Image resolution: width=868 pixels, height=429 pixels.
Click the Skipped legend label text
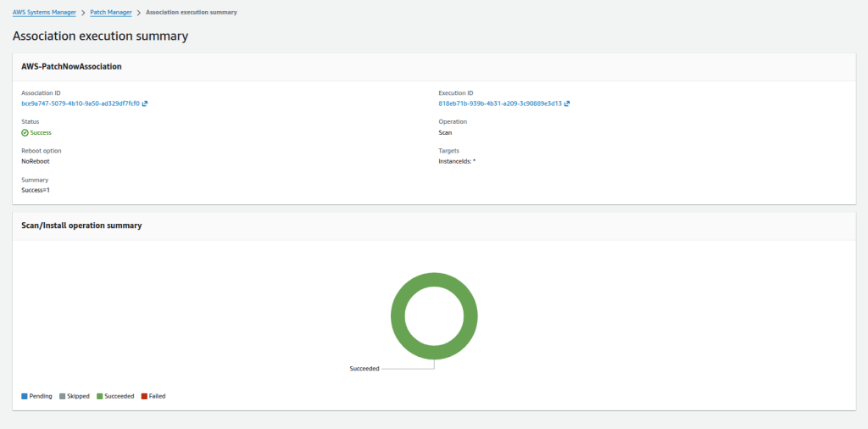[x=78, y=396]
